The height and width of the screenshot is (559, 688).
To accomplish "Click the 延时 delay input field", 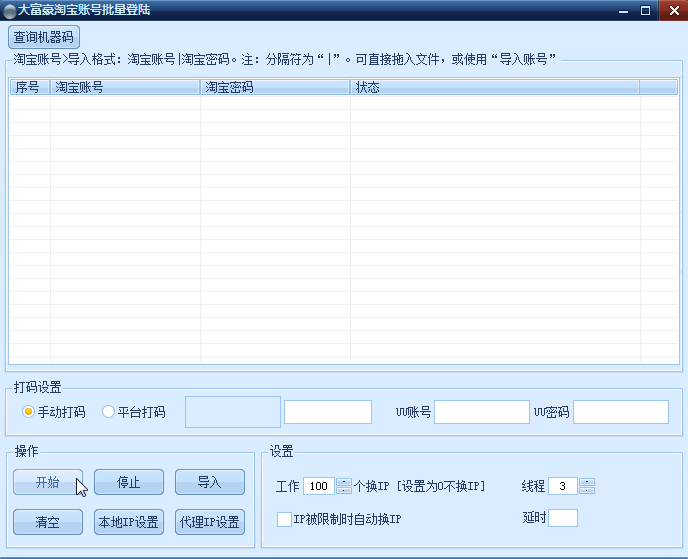I will coord(563,518).
